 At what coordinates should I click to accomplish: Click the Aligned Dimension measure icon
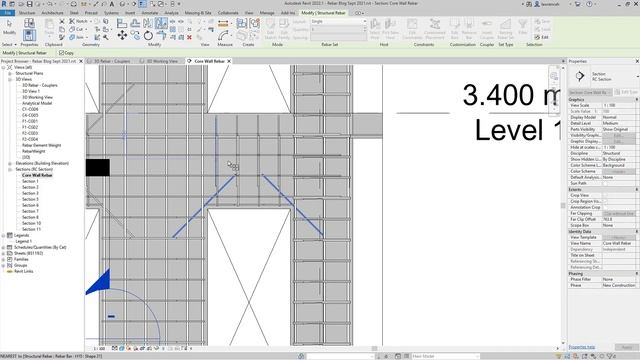tap(223, 24)
